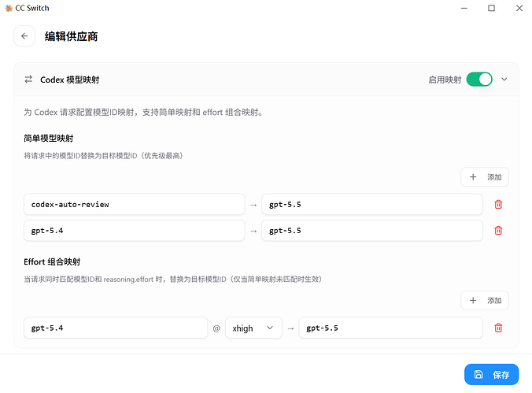
Task: Click the CC Switch app logo icon
Action: coord(9,8)
